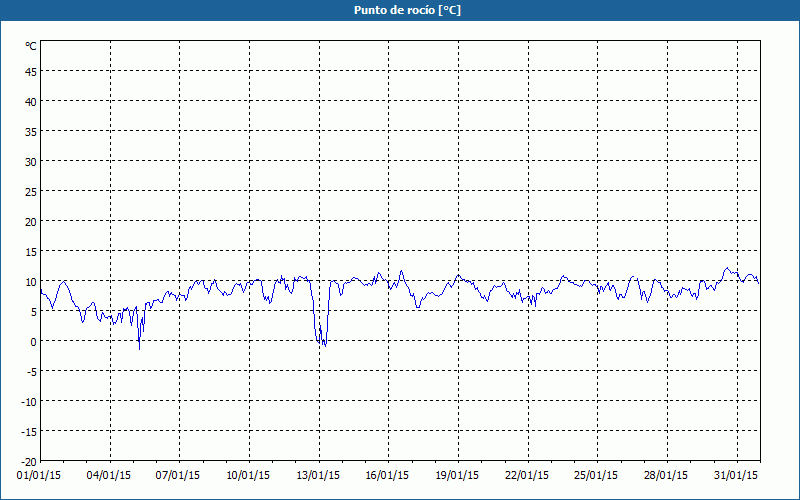
Task: Click the y-axis value -10
Action: 29,402
